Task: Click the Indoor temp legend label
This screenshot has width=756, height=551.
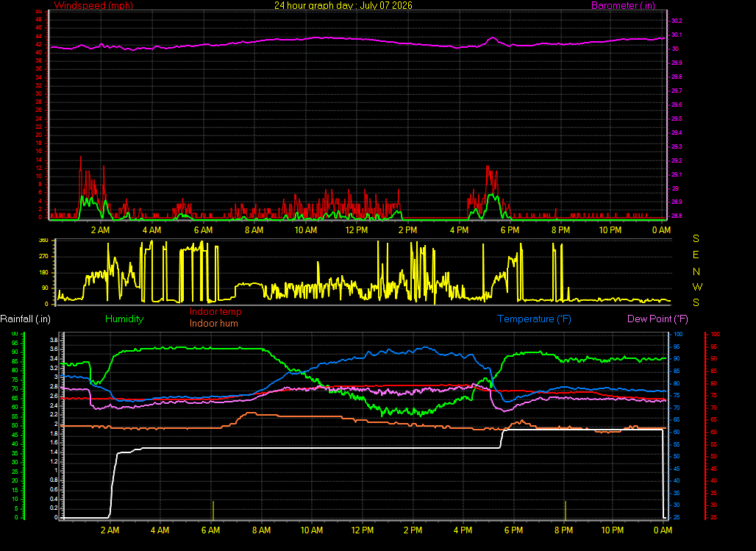Action: pyautogui.click(x=215, y=312)
